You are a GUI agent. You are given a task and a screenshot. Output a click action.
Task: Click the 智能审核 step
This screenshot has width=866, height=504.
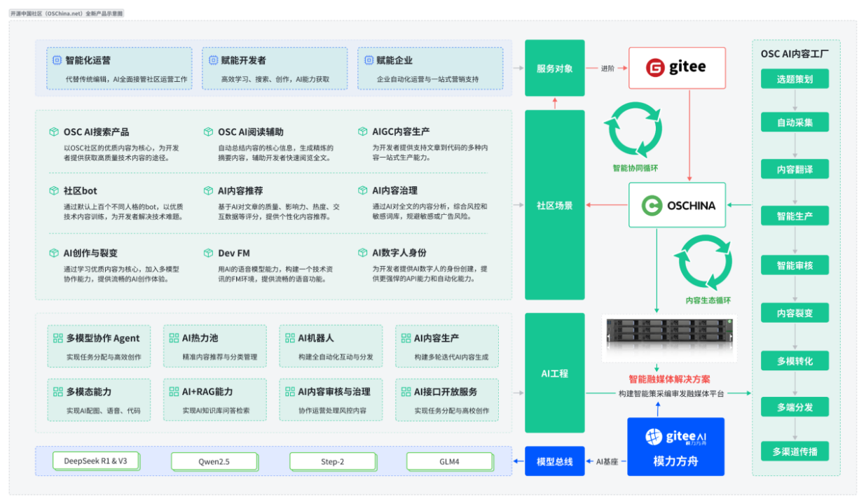point(795,265)
